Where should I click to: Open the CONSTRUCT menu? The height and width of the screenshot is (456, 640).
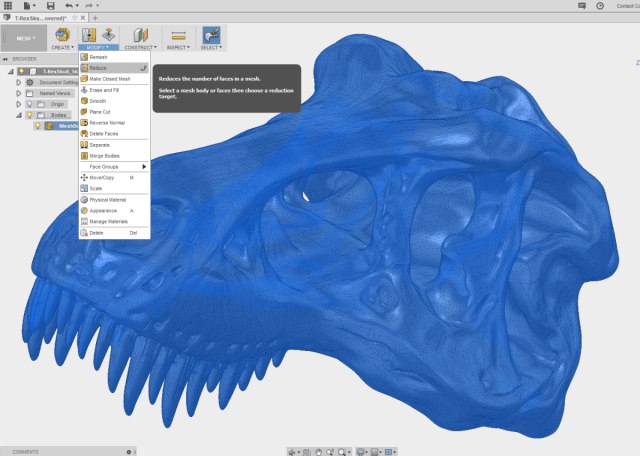click(140, 48)
